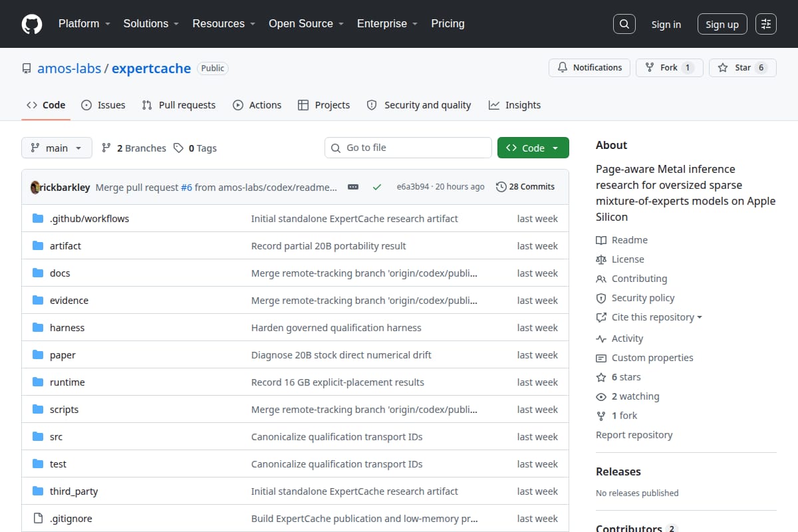Click the Sign up button
Image resolution: width=798 pixels, height=532 pixels.
(722, 24)
